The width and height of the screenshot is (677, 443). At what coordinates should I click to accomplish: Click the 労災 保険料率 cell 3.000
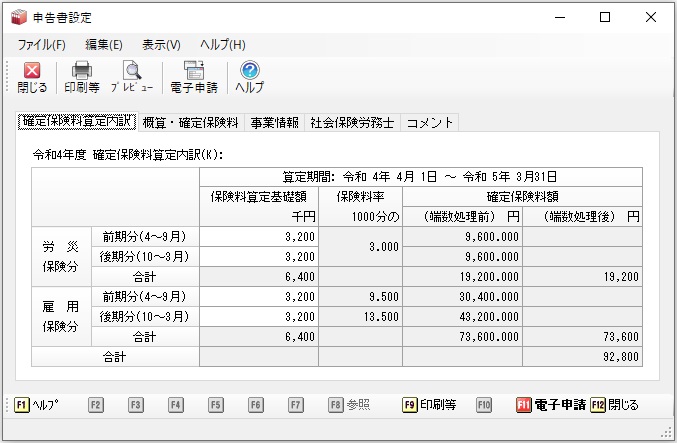361,247
